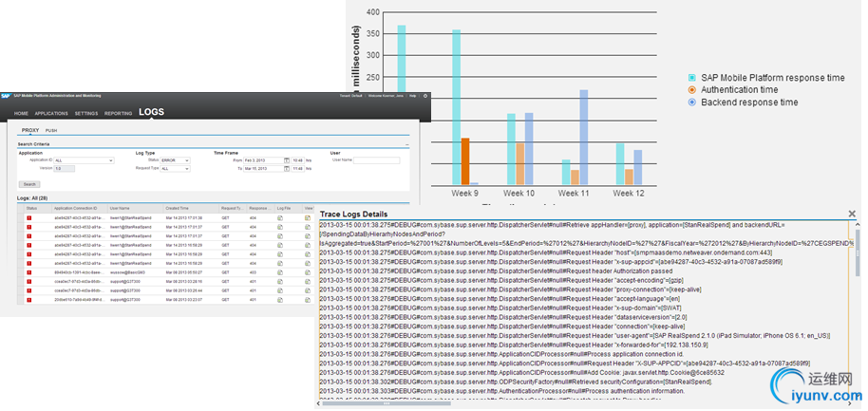Image resolution: width=868 pixels, height=411 pixels.
Task: Close the Trace Logs Details panel
Action: [852, 214]
